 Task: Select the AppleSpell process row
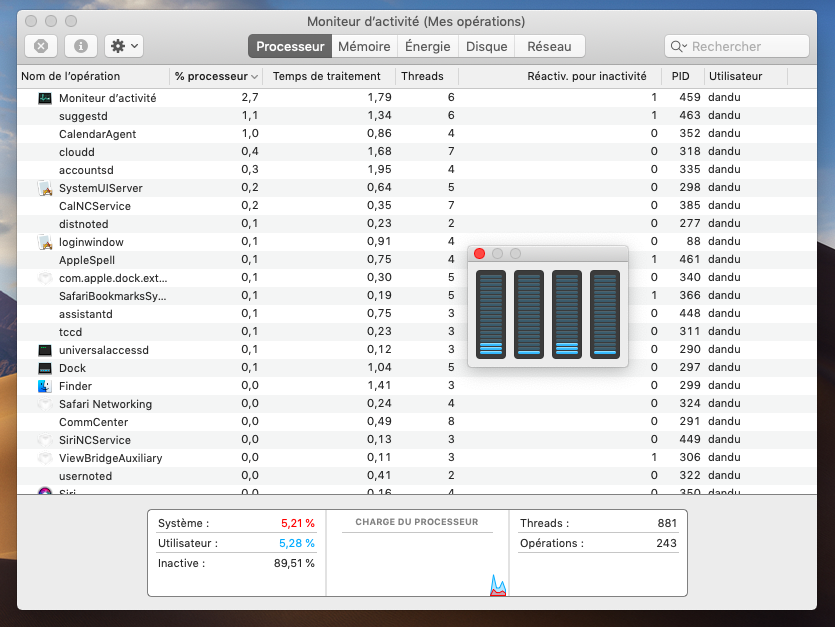tap(416, 260)
